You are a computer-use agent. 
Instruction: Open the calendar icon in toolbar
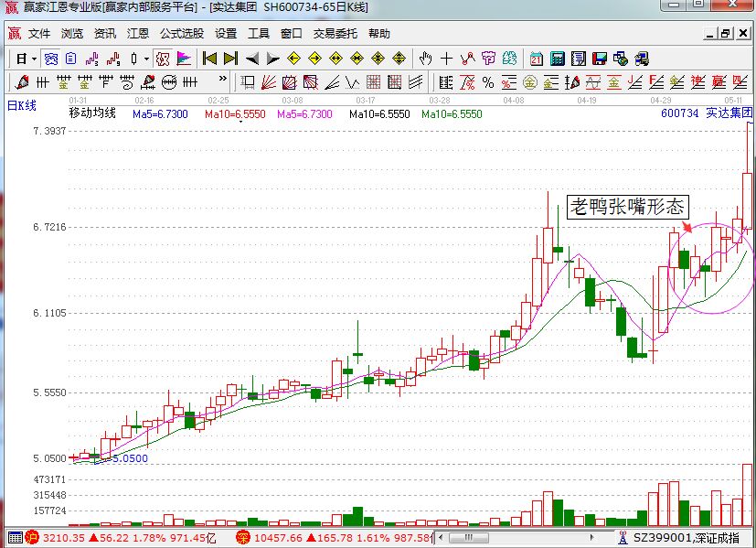pos(537,59)
